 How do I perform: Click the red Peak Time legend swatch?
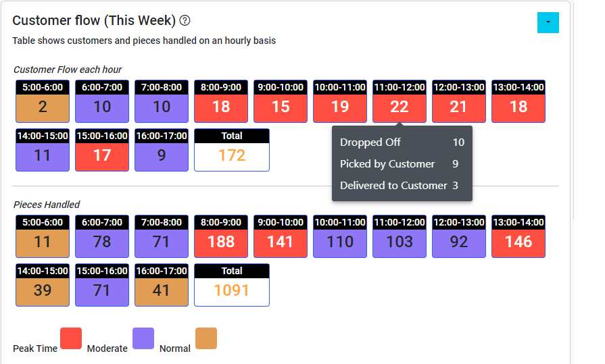tap(71, 338)
